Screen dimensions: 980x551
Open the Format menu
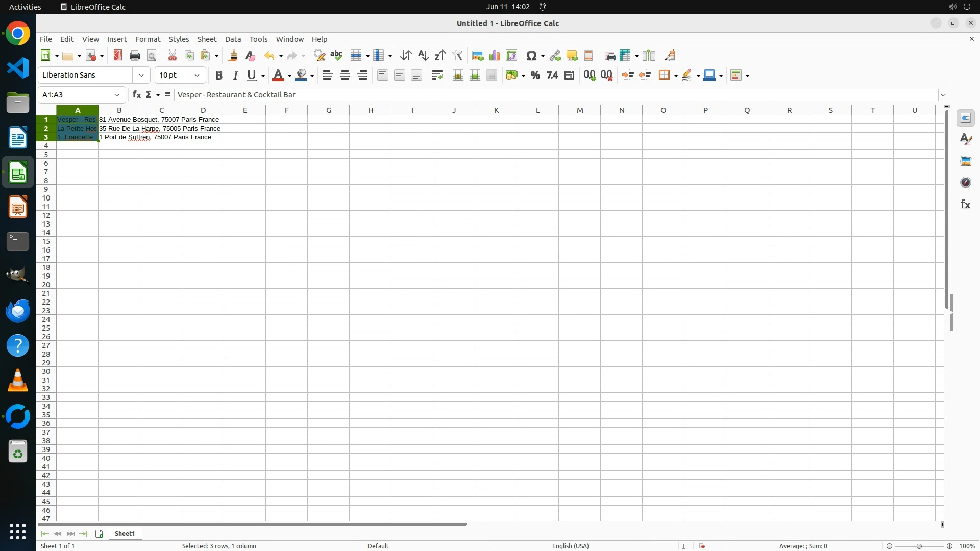(148, 39)
